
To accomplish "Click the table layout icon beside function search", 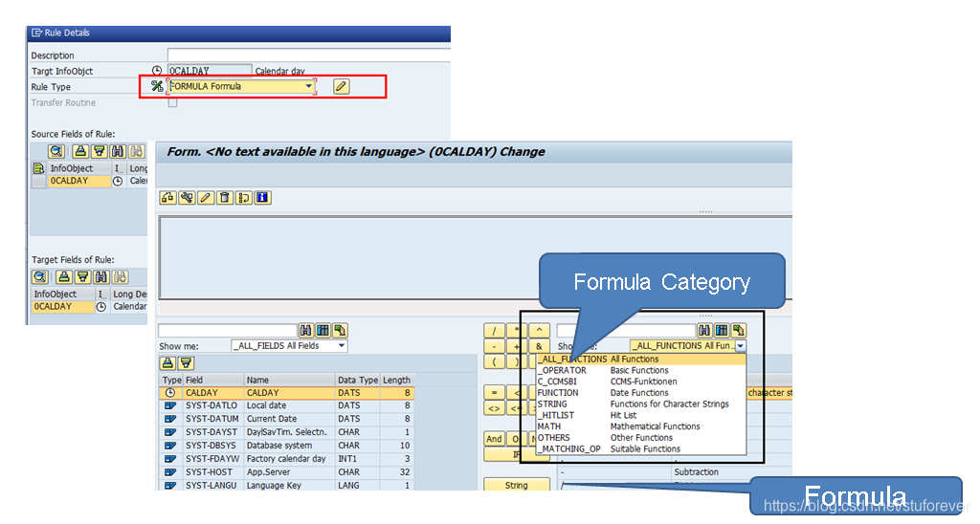I will tap(722, 331).
